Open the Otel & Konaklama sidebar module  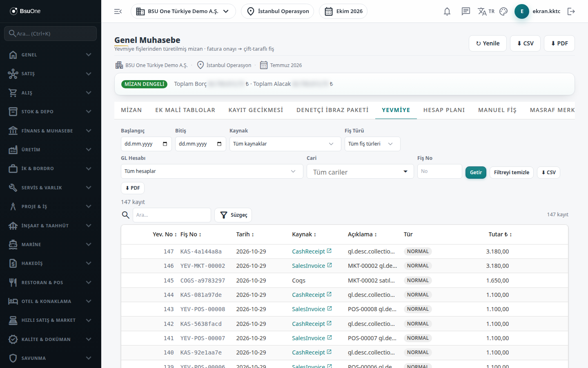click(x=51, y=301)
